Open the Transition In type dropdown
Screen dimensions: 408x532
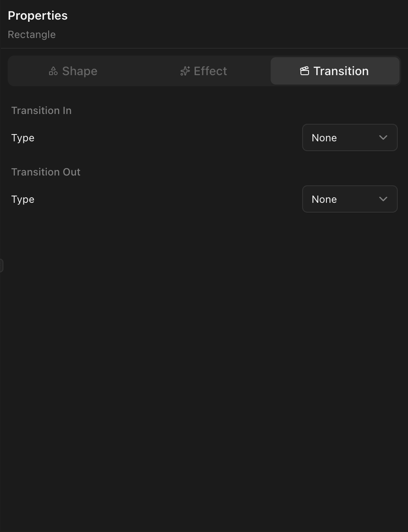pyautogui.click(x=350, y=137)
